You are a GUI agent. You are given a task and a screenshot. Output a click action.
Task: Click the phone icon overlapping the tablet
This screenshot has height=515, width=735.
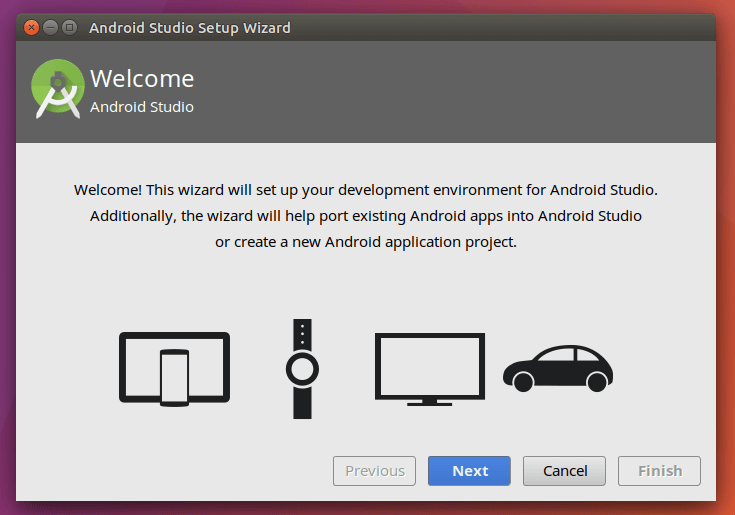(x=175, y=377)
